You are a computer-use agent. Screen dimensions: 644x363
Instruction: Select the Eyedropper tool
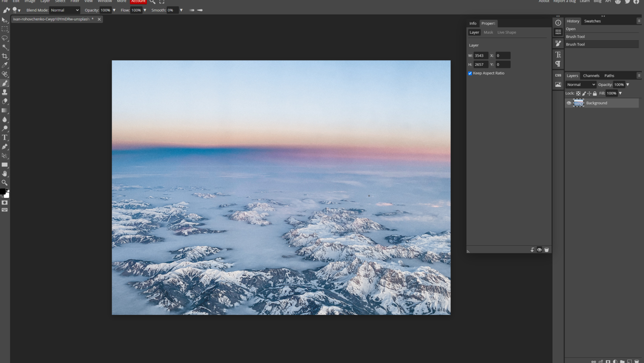[6, 65]
